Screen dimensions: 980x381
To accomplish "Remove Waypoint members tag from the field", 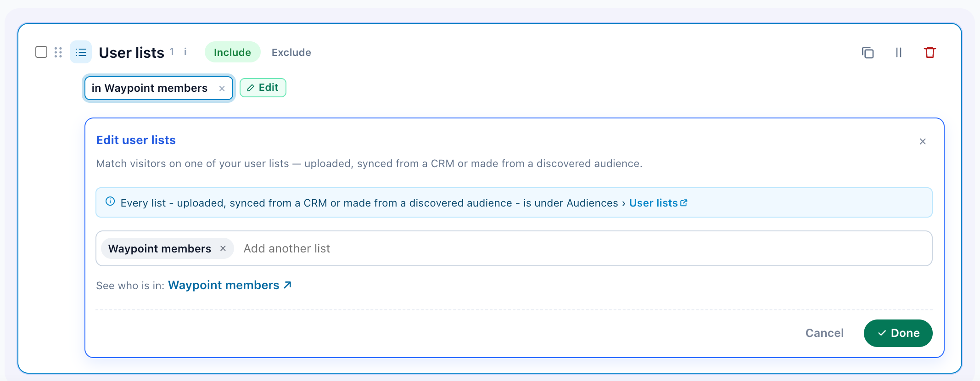I will click(223, 248).
